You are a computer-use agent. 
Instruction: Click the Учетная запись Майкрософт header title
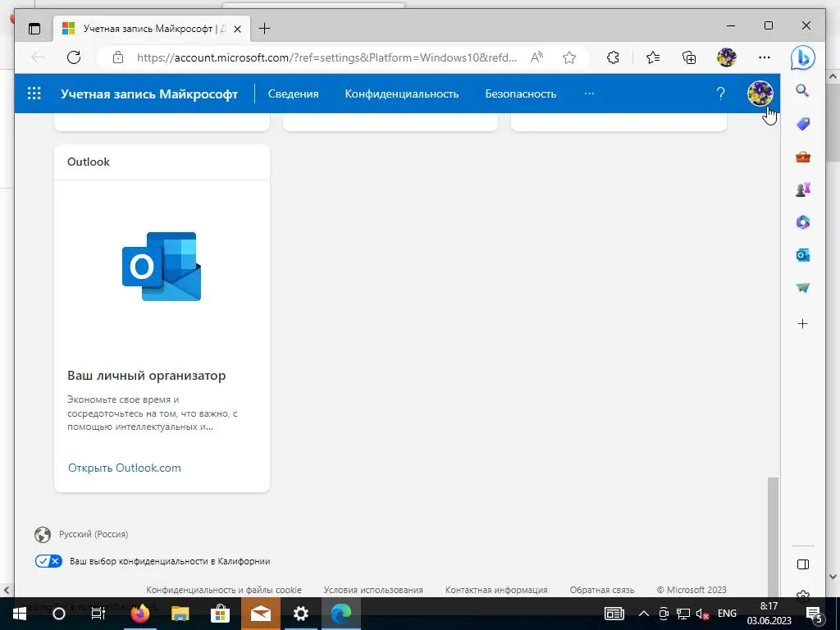149,94
